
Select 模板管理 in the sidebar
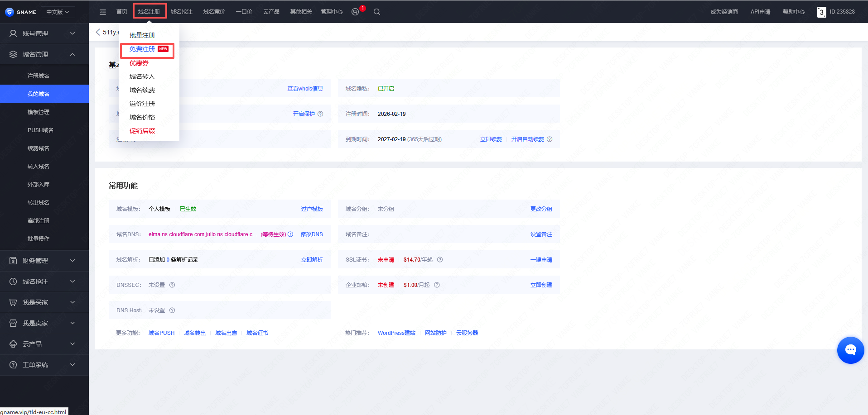click(x=39, y=112)
